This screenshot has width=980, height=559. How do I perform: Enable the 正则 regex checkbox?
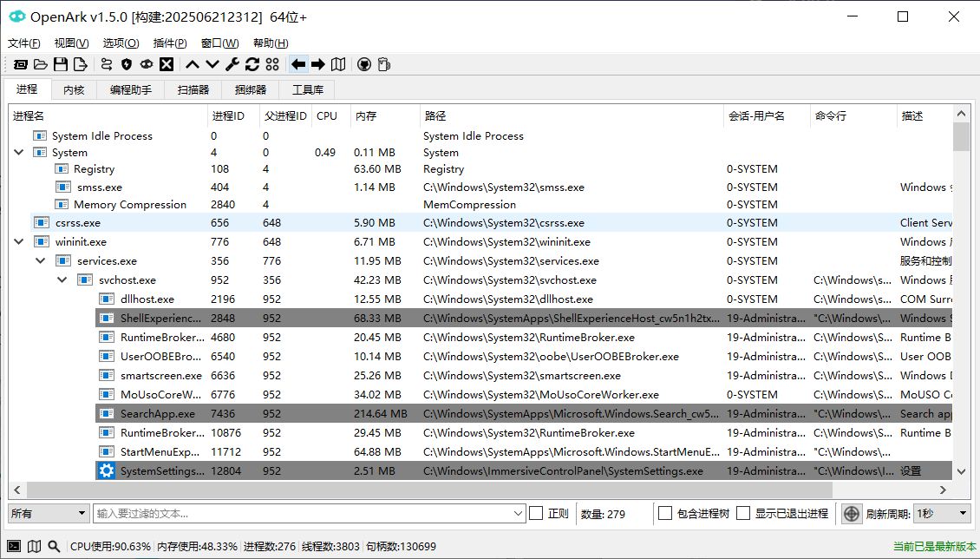[x=536, y=513]
